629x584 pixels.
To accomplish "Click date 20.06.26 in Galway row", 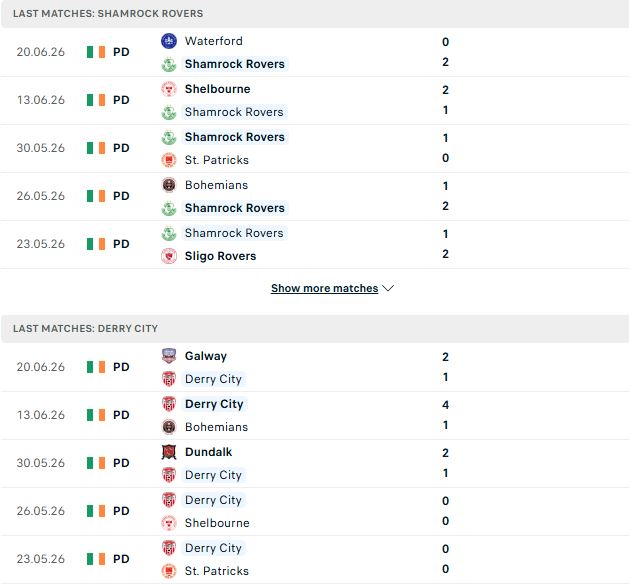I will point(41,367).
